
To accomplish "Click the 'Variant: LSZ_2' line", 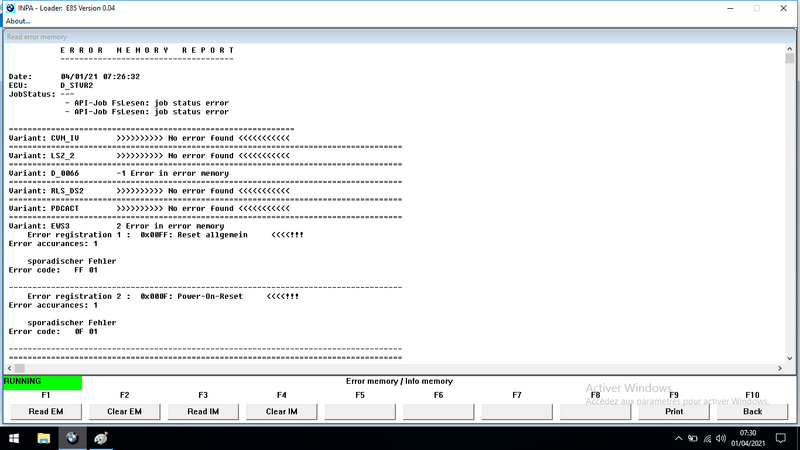I will tap(149, 156).
